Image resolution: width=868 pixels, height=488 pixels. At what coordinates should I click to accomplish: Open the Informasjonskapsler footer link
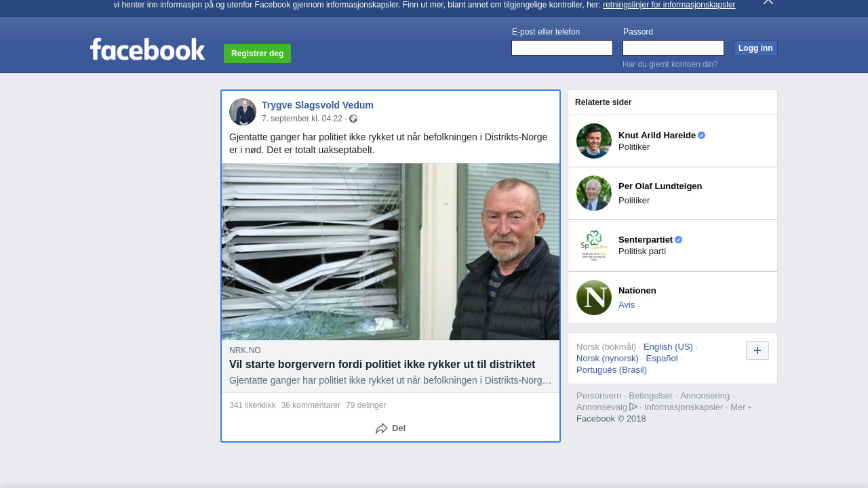684,407
